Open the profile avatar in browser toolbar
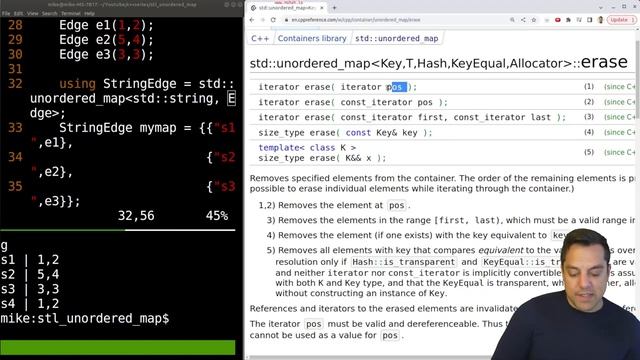The width and height of the screenshot is (640, 360). 600,20
